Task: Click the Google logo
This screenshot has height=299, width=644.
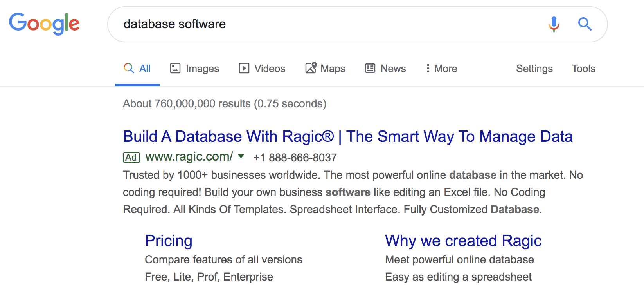Action: click(44, 24)
